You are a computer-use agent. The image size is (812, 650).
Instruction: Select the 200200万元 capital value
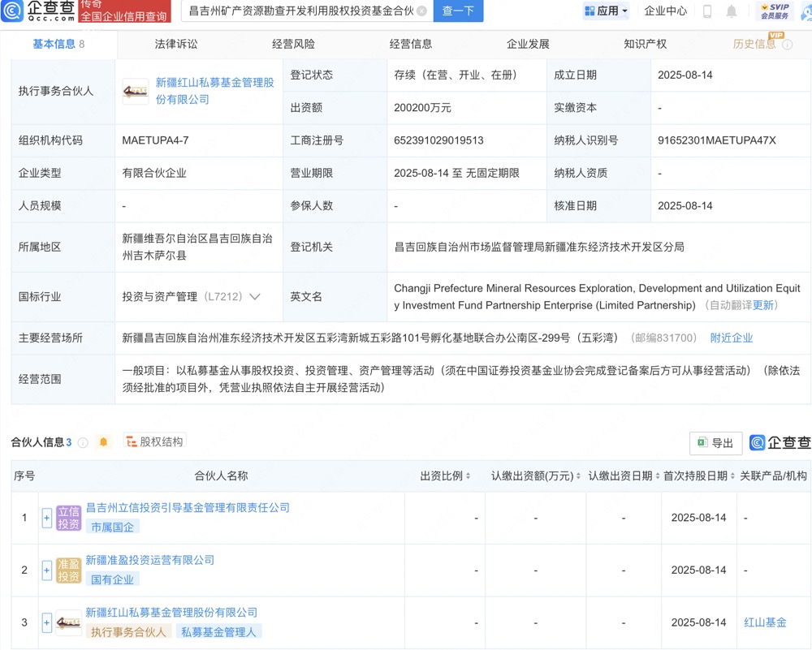click(422, 108)
